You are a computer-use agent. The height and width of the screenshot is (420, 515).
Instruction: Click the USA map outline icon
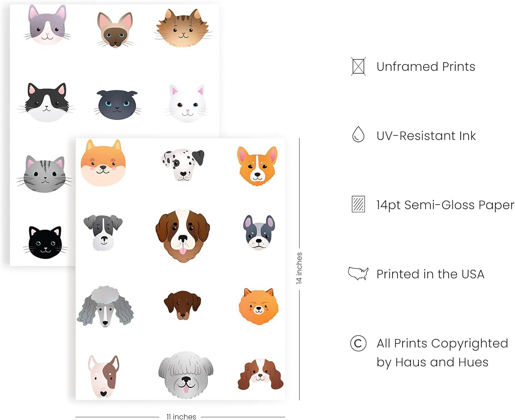coord(358,273)
